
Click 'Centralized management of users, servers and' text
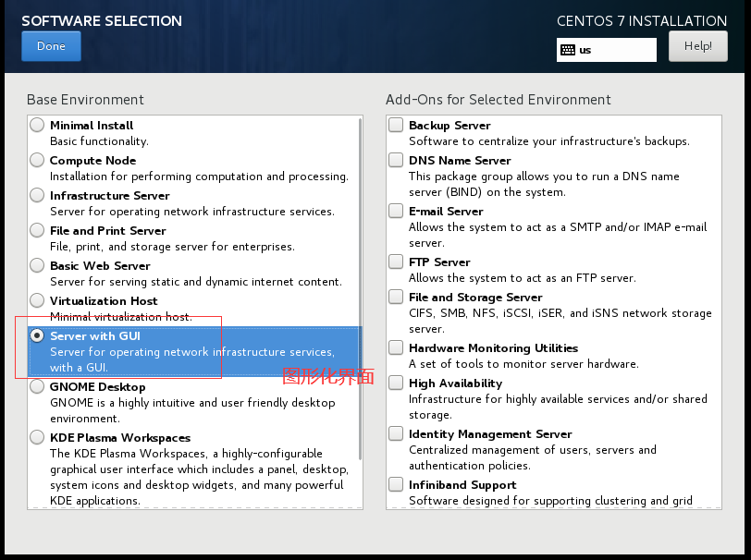pos(532,450)
